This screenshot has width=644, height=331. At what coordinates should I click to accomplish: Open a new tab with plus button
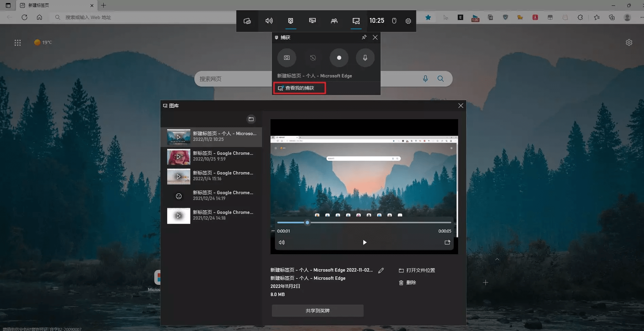pyautogui.click(x=104, y=5)
